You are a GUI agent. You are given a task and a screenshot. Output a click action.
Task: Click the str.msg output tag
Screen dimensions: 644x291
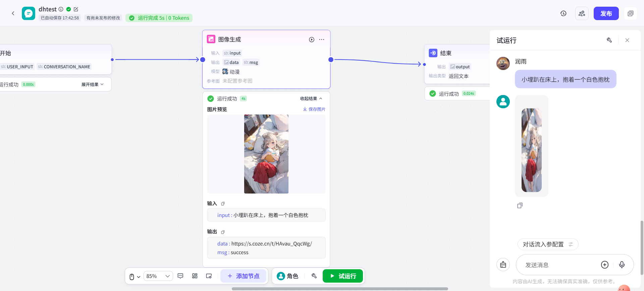click(251, 62)
